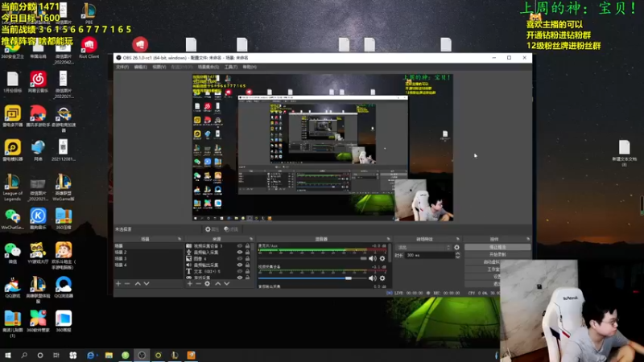Open source properties gear in Sources toolbar

click(x=208, y=284)
